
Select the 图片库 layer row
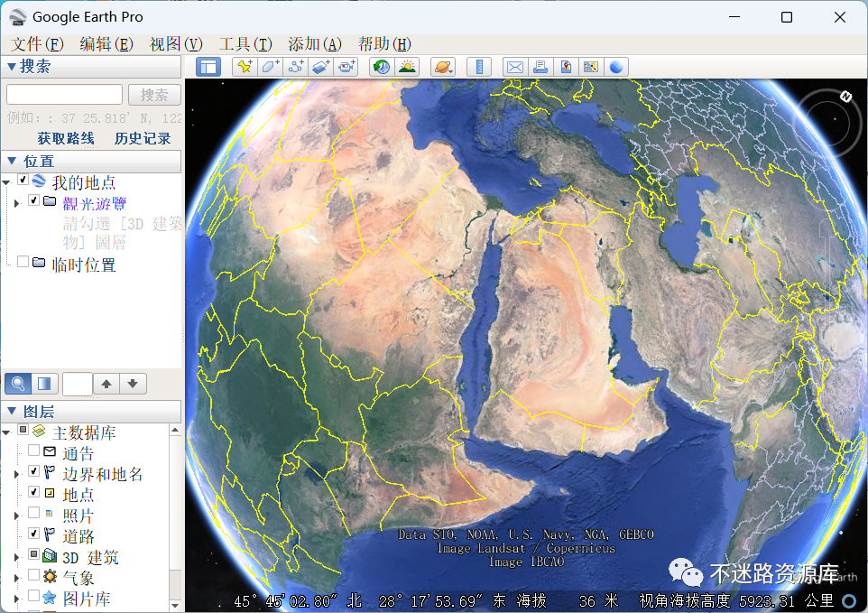87,599
